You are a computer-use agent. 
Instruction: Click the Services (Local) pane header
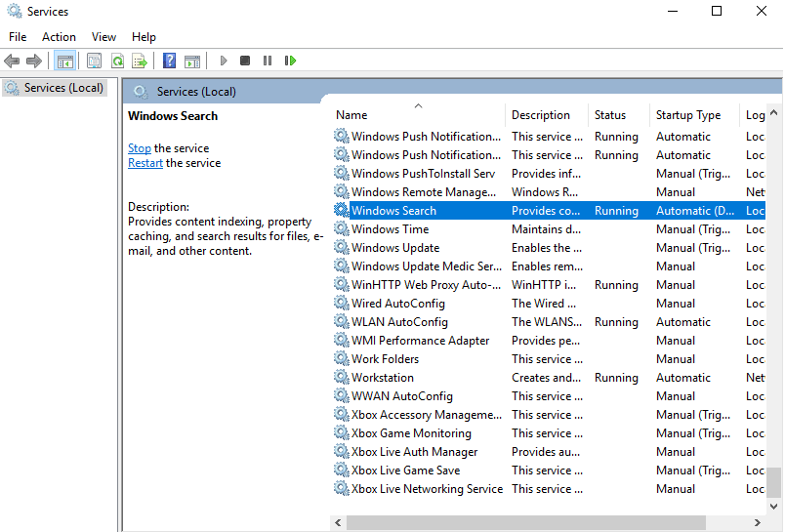pyautogui.click(x=195, y=92)
